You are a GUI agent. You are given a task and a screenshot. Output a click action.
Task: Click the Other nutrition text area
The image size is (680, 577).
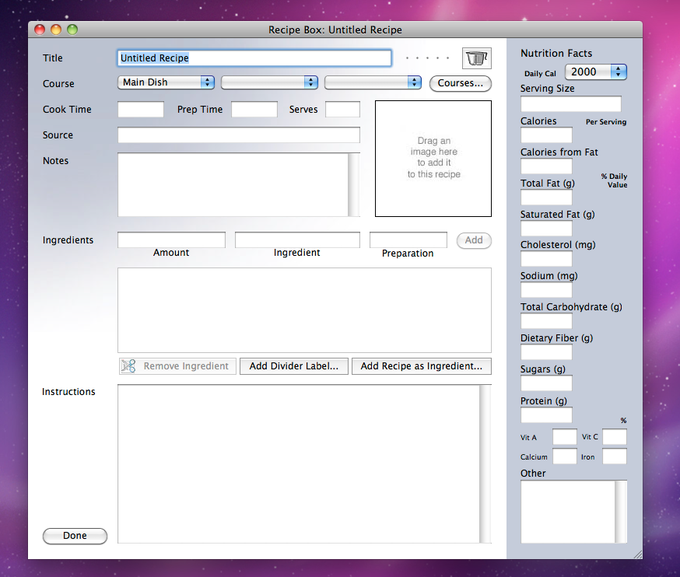568,511
